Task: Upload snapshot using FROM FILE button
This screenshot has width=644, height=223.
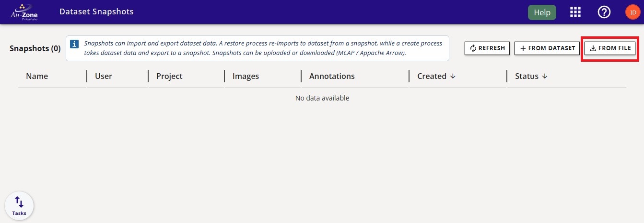Action: (610, 48)
